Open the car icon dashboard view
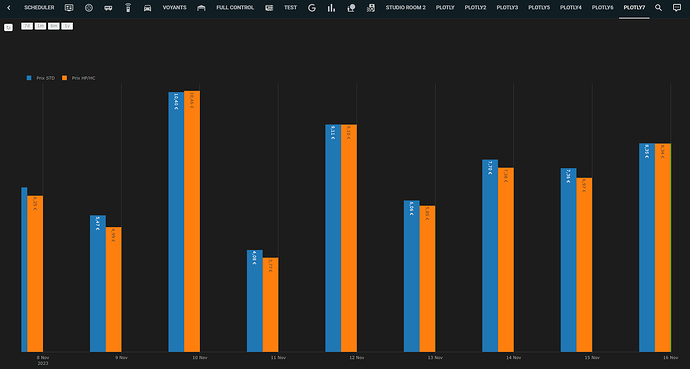 (147, 8)
